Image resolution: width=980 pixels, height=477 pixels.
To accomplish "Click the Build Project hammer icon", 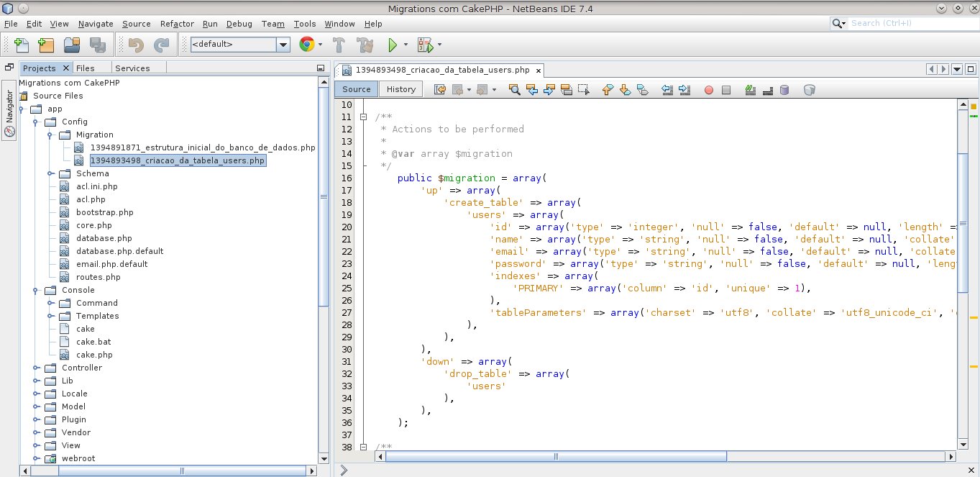I will (x=339, y=45).
